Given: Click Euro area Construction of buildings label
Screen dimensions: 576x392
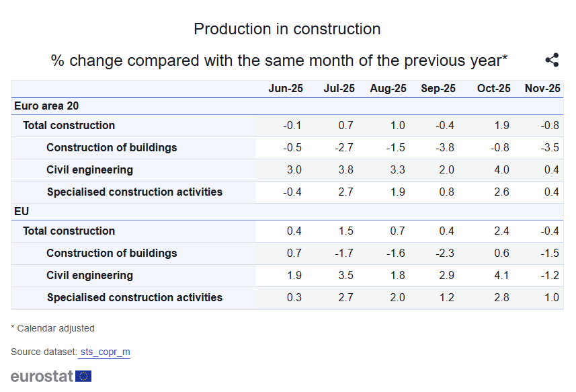Looking at the screenshot, I should [112, 148].
